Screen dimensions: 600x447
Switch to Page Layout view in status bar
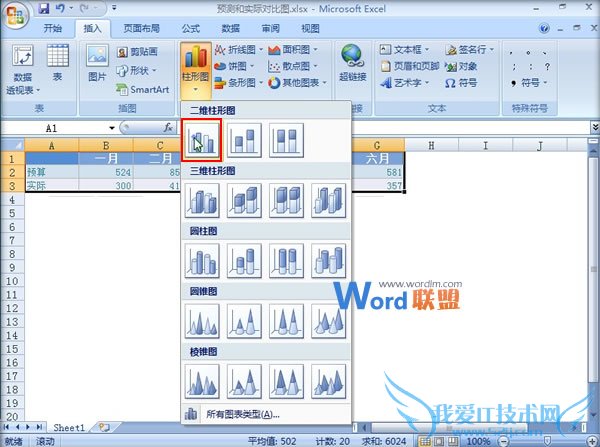tap(439, 441)
